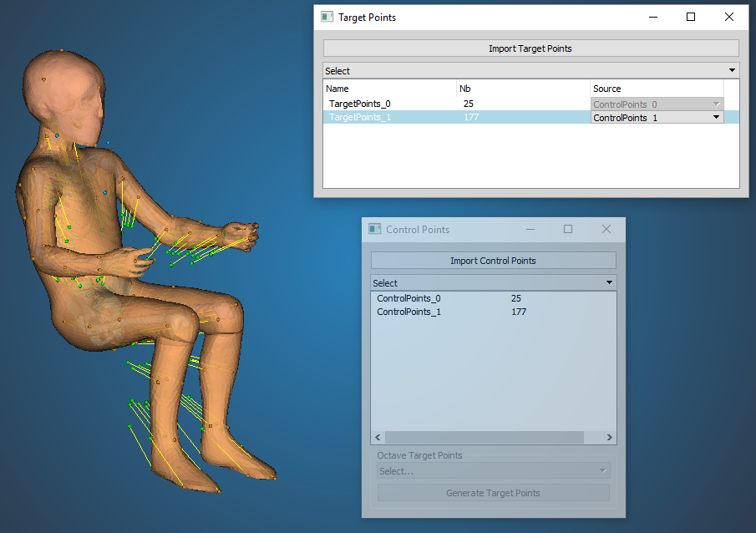Close the Control Points window

606,229
